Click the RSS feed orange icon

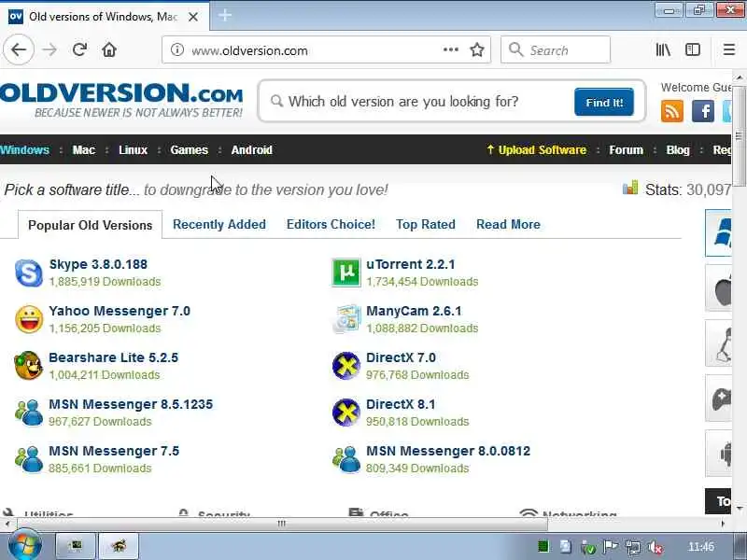click(671, 111)
